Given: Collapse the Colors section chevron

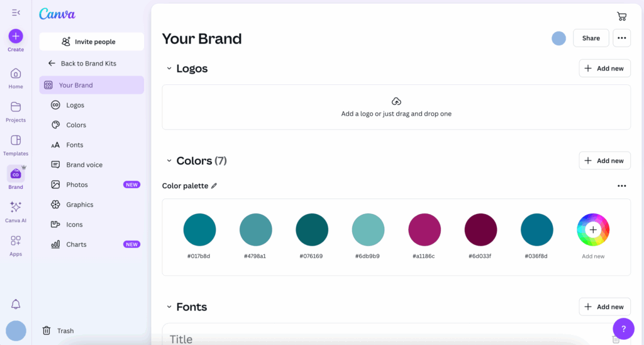Looking at the screenshot, I should (x=169, y=161).
